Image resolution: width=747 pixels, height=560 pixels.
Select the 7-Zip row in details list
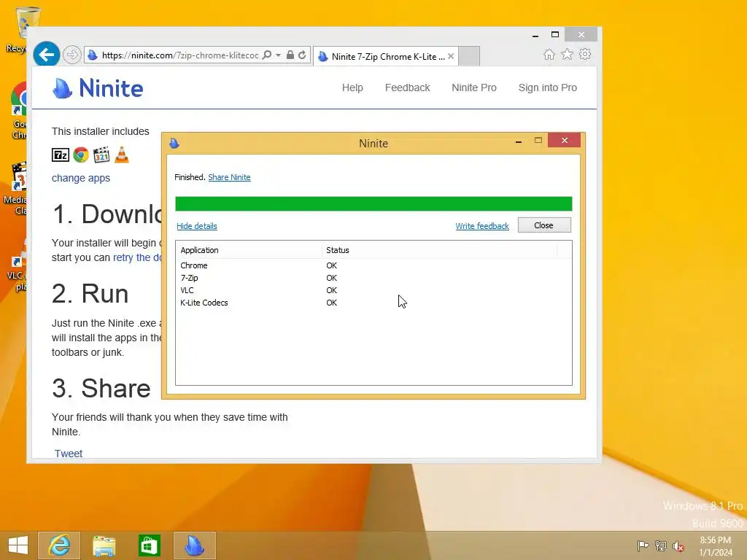tap(373, 278)
